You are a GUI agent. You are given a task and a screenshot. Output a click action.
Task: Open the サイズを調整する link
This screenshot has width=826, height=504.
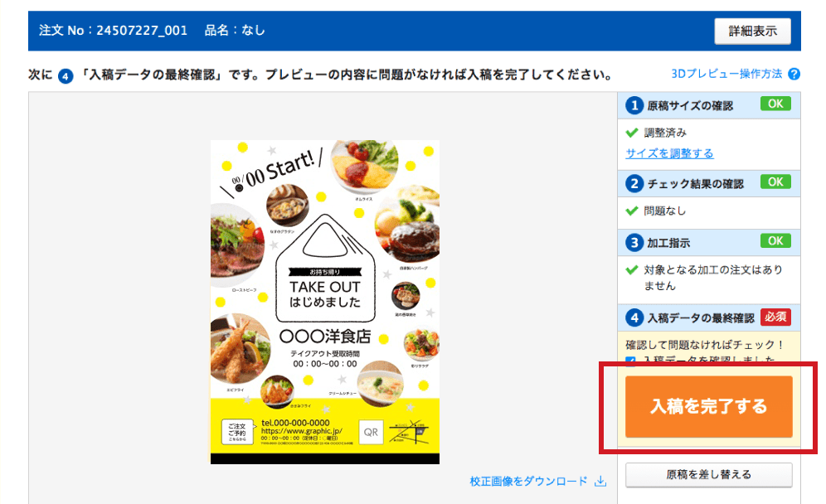coord(669,153)
